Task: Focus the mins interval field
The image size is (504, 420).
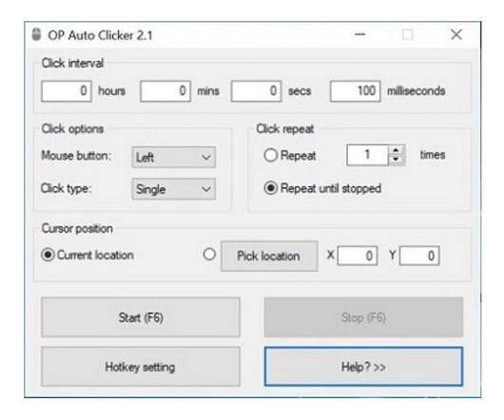Action: click(165, 91)
